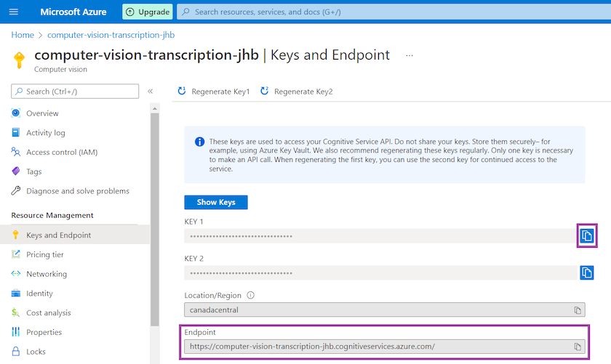Click the Show Keys button

(x=216, y=202)
